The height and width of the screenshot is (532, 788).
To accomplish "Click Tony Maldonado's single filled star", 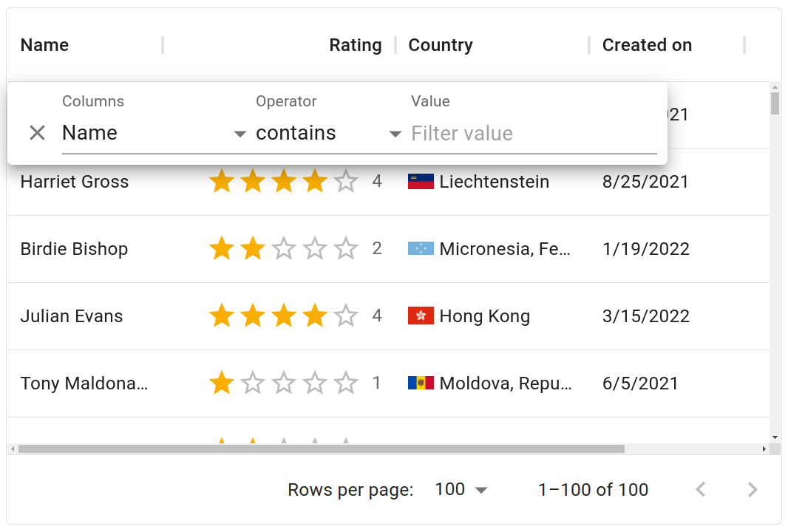I will [x=222, y=383].
